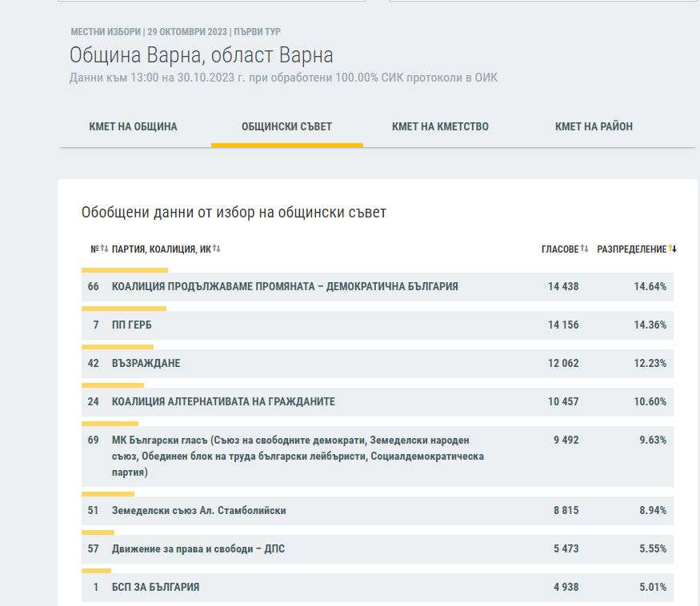Select Земеделски съюз Ал. Стамболийски row
700x606 pixels.
(x=378, y=511)
